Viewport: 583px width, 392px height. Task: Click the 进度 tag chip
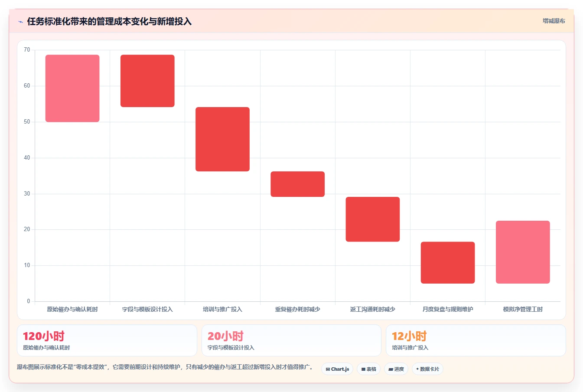[396, 369]
